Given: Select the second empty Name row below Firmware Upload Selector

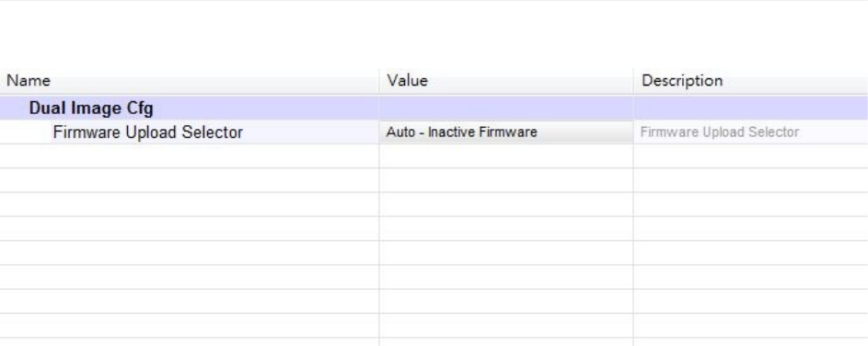Looking at the screenshot, I should pos(190,180).
